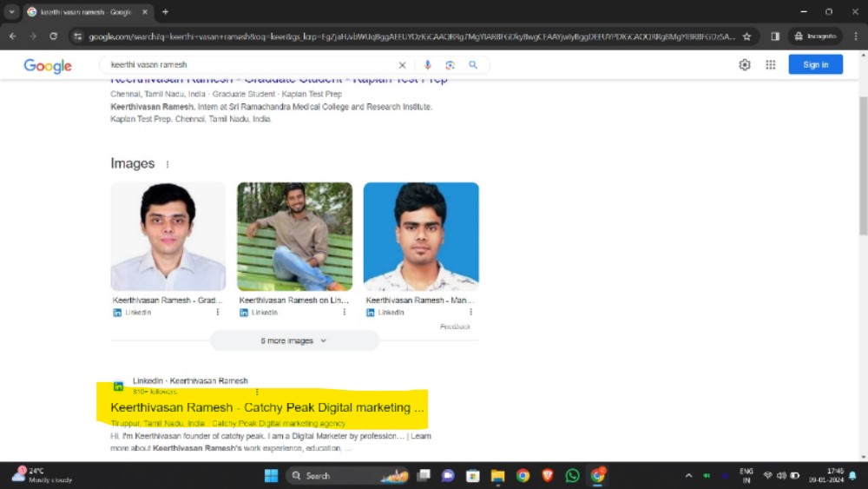Screen dimensions: 868x489
Task: Click the 'Keerthivasan Ramesh - Grad...' caption
Action: [x=168, y=301]
